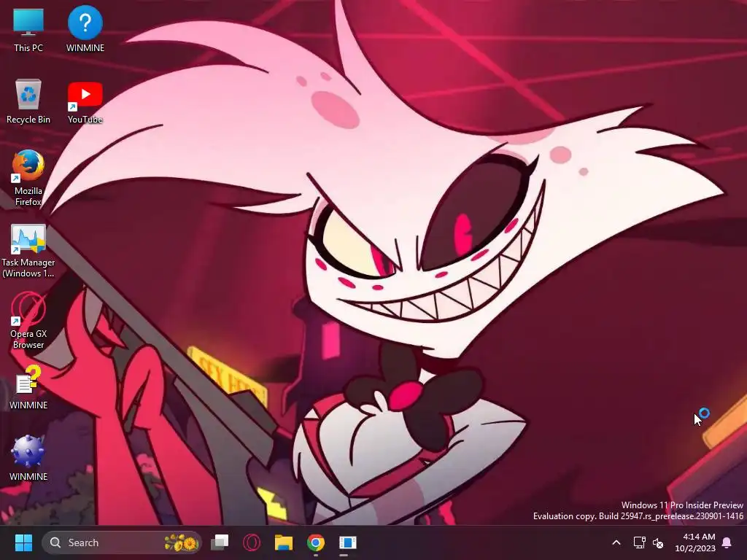Image resolution: width=747 pixels, height=560 pixels.
Task: Select the This PC desktop icon
Action: pyautogui.click(x=28, y=29)
